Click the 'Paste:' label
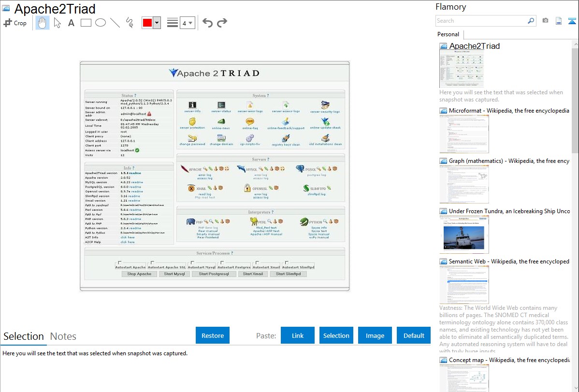The height and width of the screenshot is (392, 579). pos(266,335)
